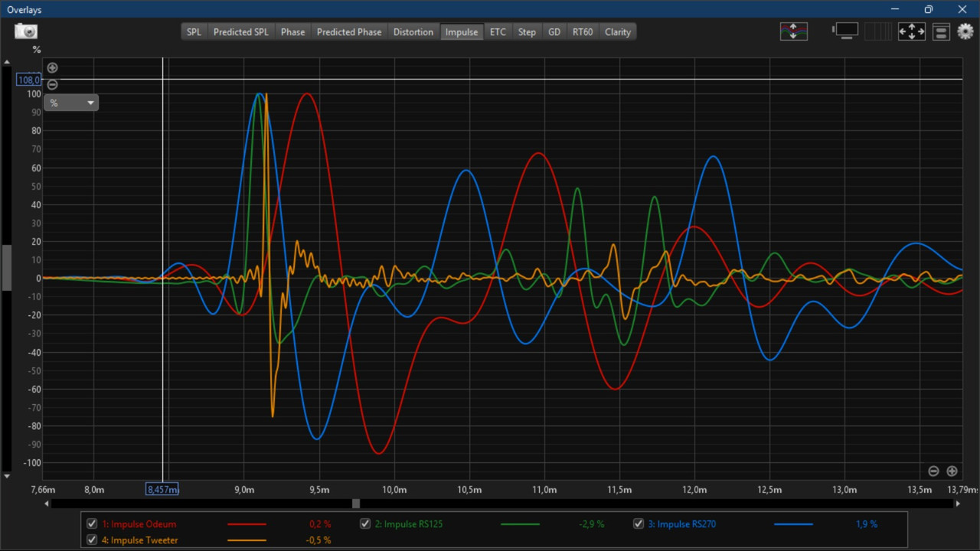Click the 108,0 vertical cursor value field

pyautogui.click(x=29, y=80)
